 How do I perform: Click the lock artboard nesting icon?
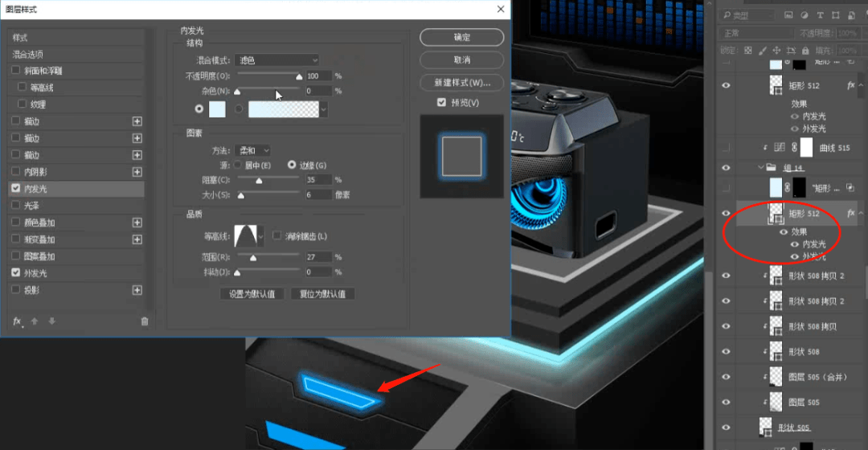pyautogui.click(x=791, y=51)
